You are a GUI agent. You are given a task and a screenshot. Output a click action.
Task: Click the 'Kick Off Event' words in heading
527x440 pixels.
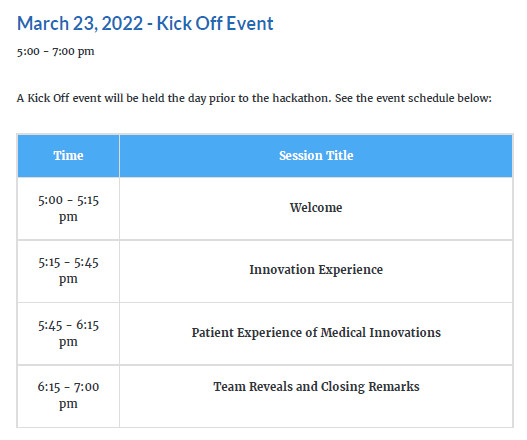click(x=215, y=24)
